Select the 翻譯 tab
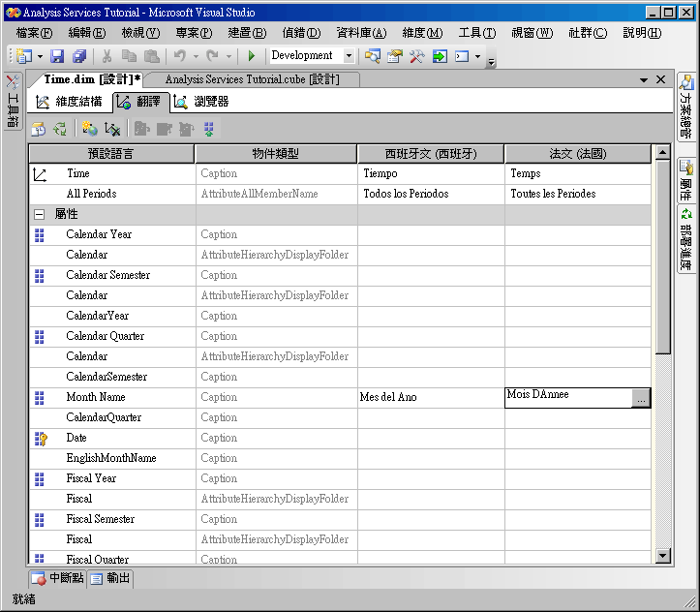This screenshot has width=700, height=612. point(141,103)
